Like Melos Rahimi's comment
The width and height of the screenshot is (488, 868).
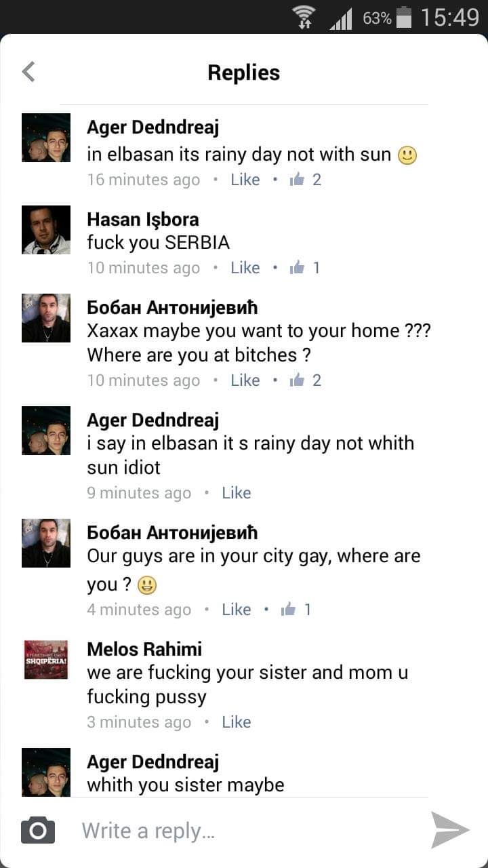(x=236, y=722)
